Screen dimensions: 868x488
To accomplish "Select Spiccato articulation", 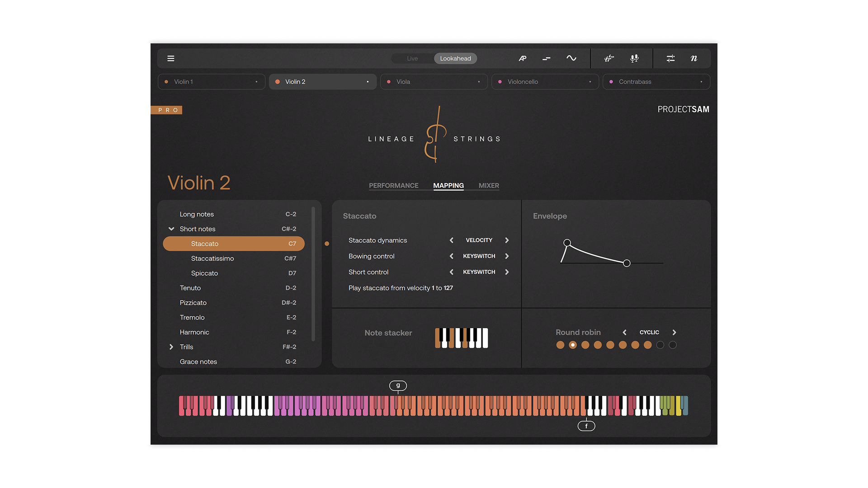I will pos(234,273).
